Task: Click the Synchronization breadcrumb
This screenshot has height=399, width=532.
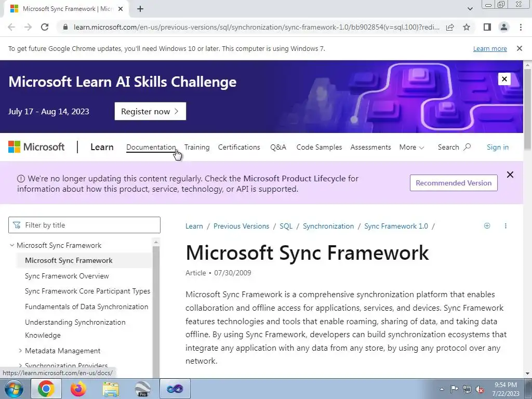Action: pos(328,227)
